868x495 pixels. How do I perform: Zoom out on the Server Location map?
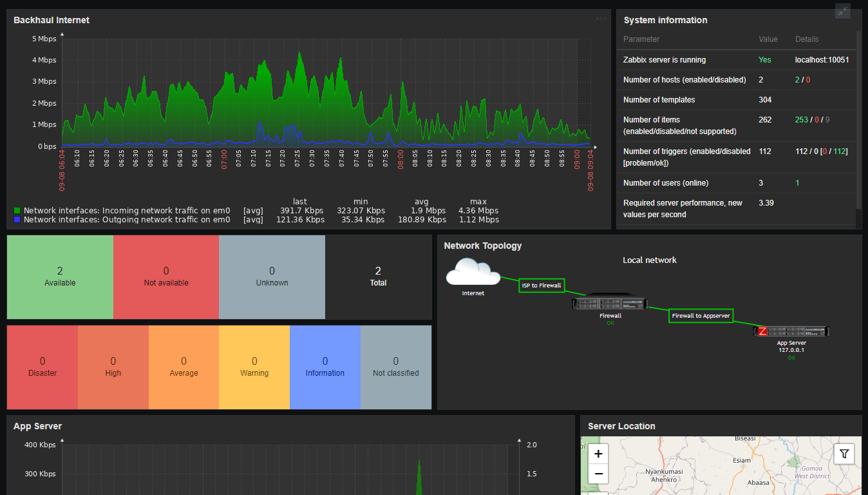coord(598,474)
